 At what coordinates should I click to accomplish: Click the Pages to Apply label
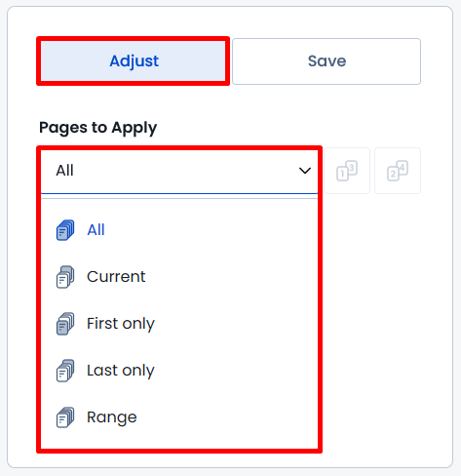click(x=97, y=128)
